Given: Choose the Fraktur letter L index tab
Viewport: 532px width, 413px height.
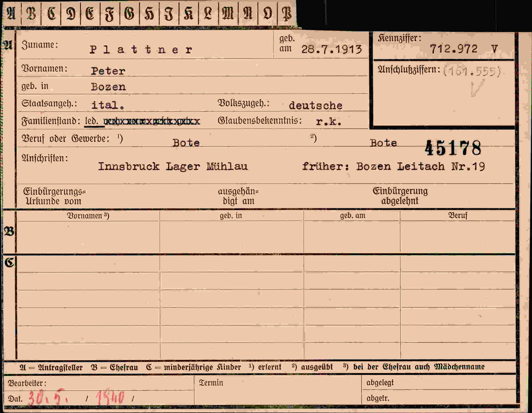Looking at the screenshot, I should click(x=208, y=13).
